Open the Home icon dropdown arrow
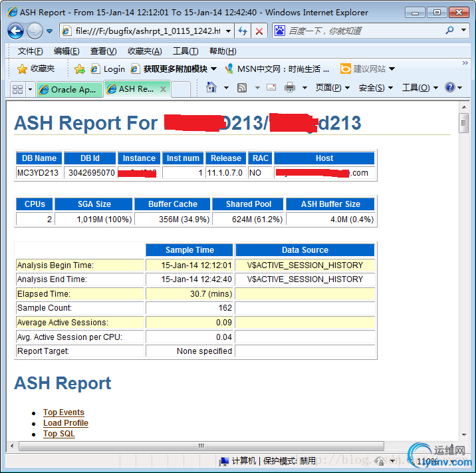The height and width of the screenshot is (473, 476). [226, 88]
